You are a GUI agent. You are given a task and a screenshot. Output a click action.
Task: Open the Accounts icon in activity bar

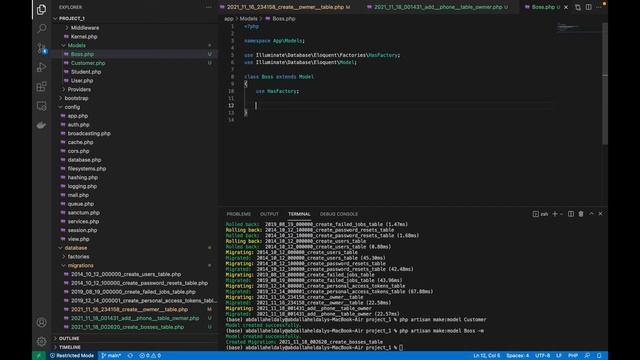[x=41, y=322]
